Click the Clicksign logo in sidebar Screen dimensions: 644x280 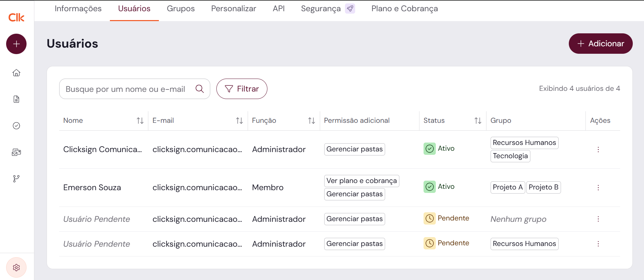point(16,17)
